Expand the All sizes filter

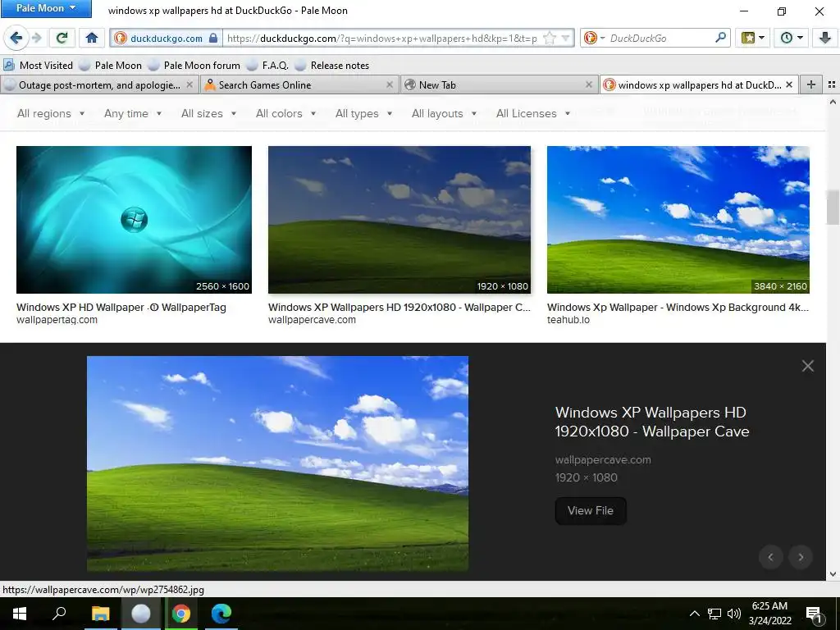[209, 113]
